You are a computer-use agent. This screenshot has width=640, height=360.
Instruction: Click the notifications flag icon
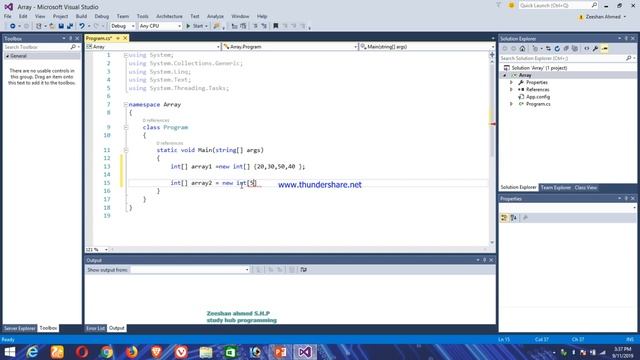point(498,5)
